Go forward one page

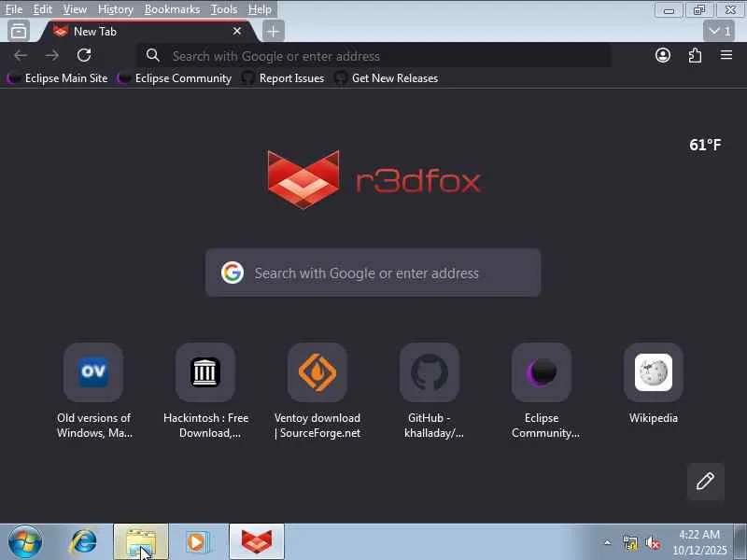52,56
